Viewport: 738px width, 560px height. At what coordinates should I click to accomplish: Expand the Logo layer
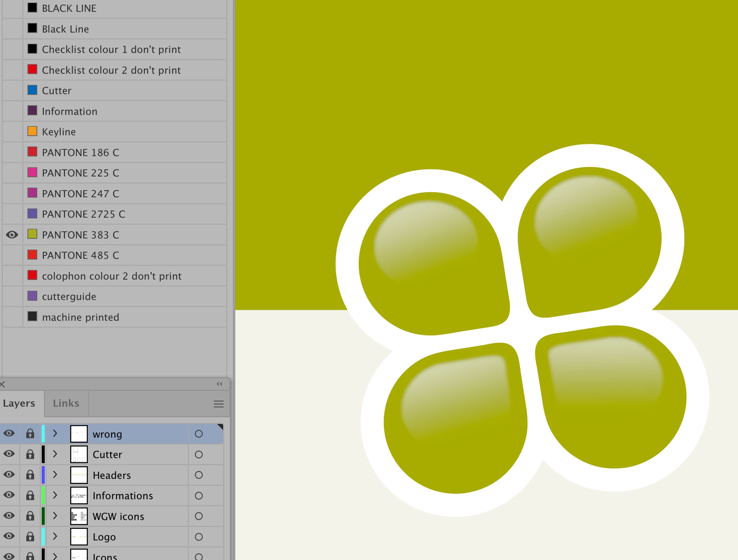[x=55, y=536]
